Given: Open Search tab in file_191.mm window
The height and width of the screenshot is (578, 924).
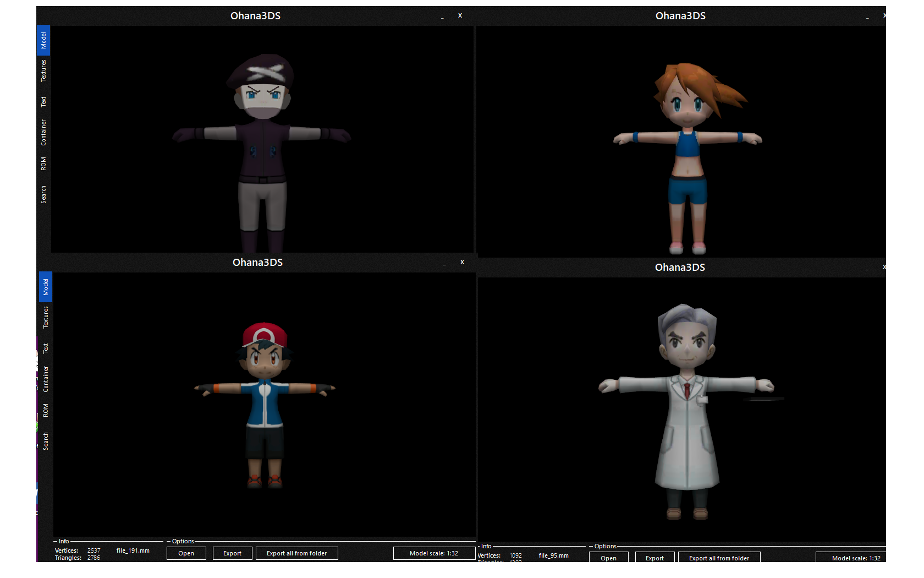Looking at the screenshot, I should pos(46,441).
